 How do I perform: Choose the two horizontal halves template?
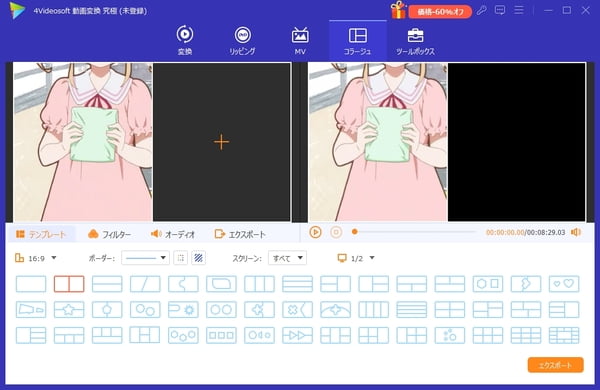(x=107, y=284)
